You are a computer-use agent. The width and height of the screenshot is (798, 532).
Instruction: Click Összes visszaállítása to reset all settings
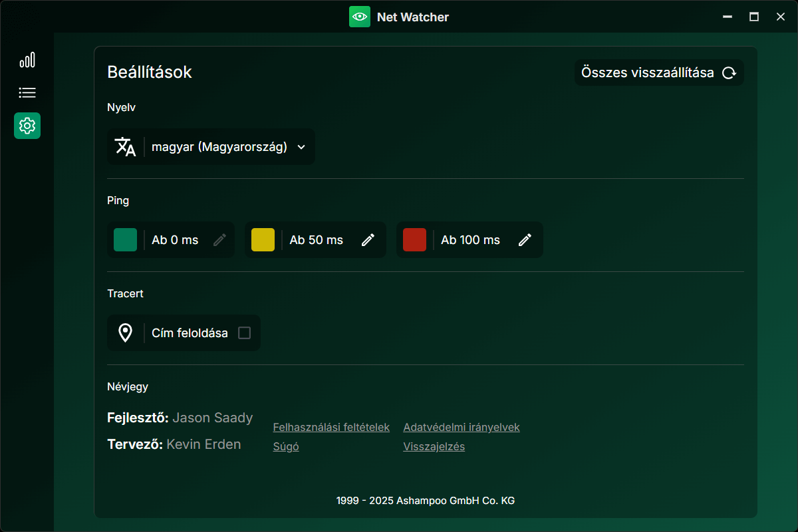coord(648,72)
